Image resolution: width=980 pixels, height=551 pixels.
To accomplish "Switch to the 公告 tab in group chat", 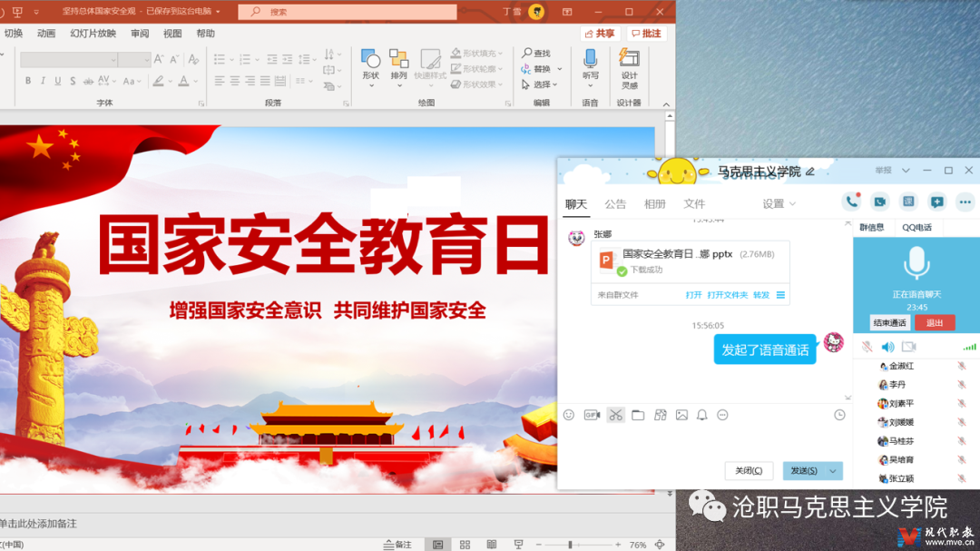I will (615, 204).
